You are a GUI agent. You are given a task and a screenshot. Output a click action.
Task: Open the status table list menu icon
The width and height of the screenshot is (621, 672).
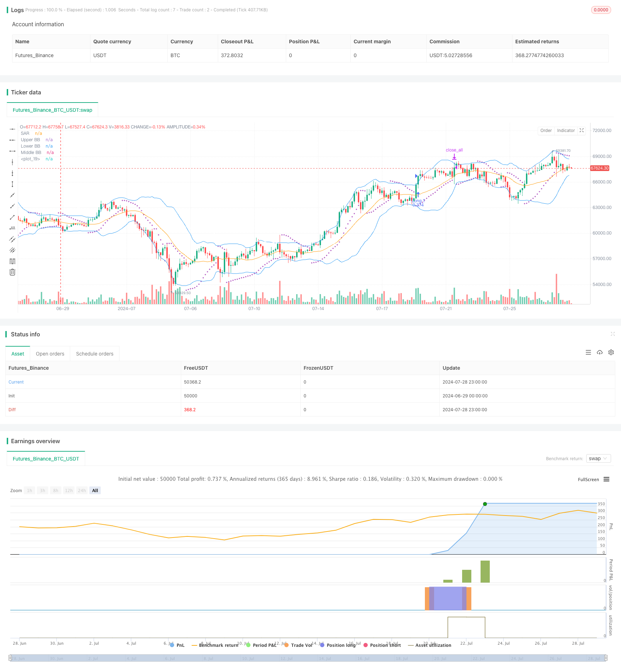588,352
